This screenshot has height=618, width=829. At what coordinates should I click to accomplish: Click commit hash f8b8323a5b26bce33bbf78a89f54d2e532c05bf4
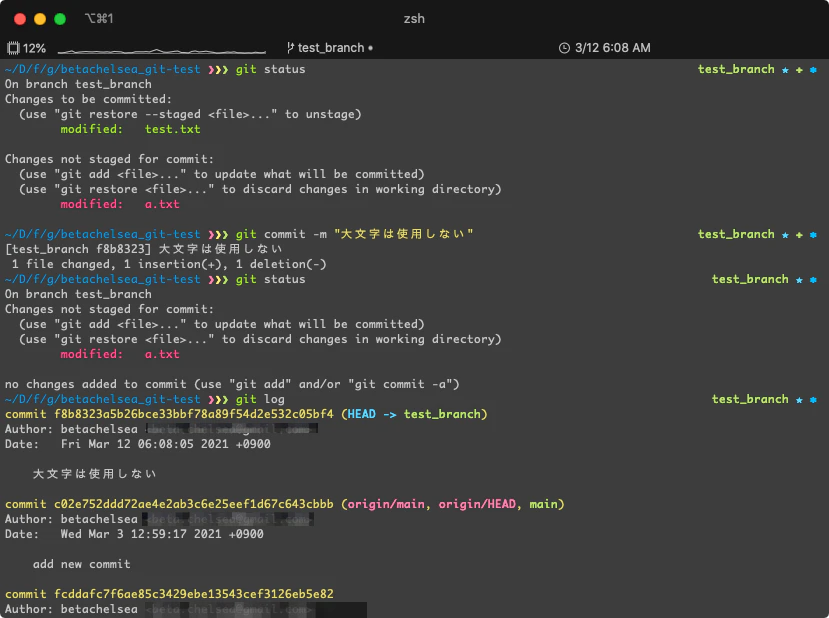(194, 414)
